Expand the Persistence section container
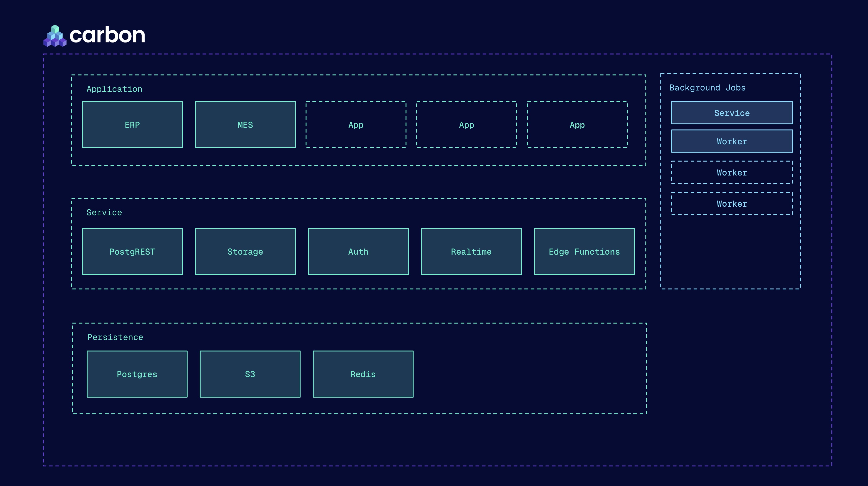The height and width of the screenshot is (486, 868). click(115, 337)
